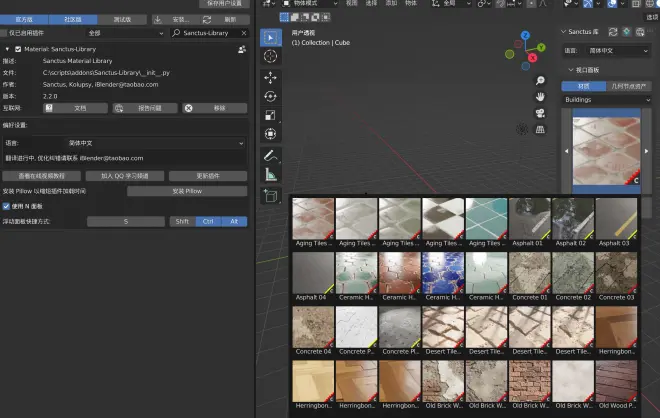
Task: Select the Annotate pencil tool
Action: (x=271, y=155)
